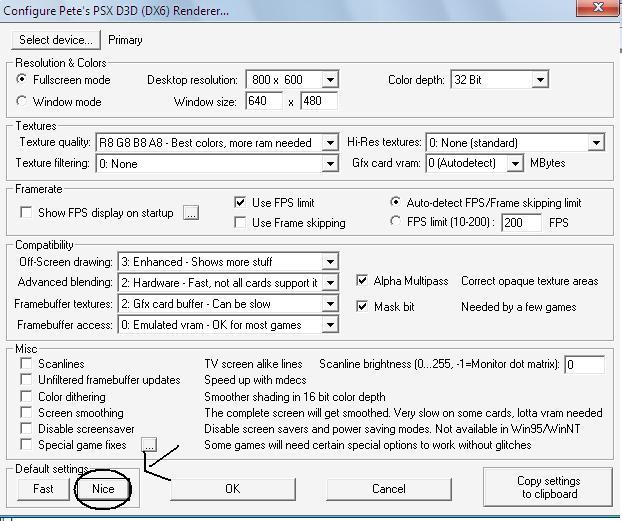Click the Select device button
Viewport: 622px width, 521px height.
(x=56, y=40)
